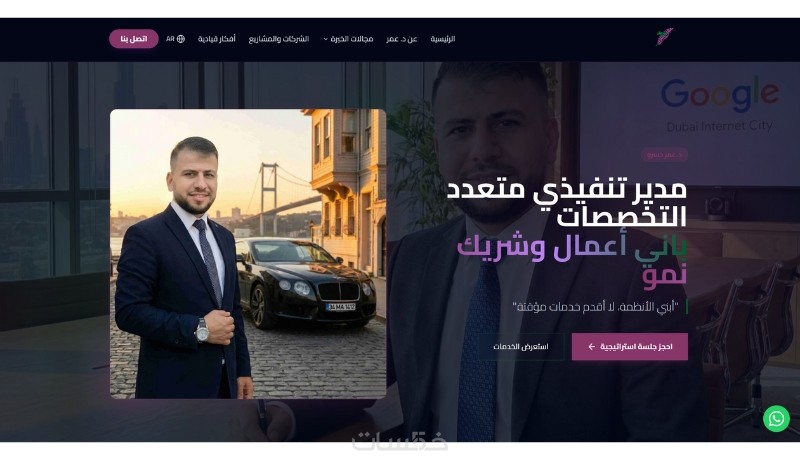
Task: Click the مدير تنفيذي متعدد التخصصات headline
Action: [567, 203]
